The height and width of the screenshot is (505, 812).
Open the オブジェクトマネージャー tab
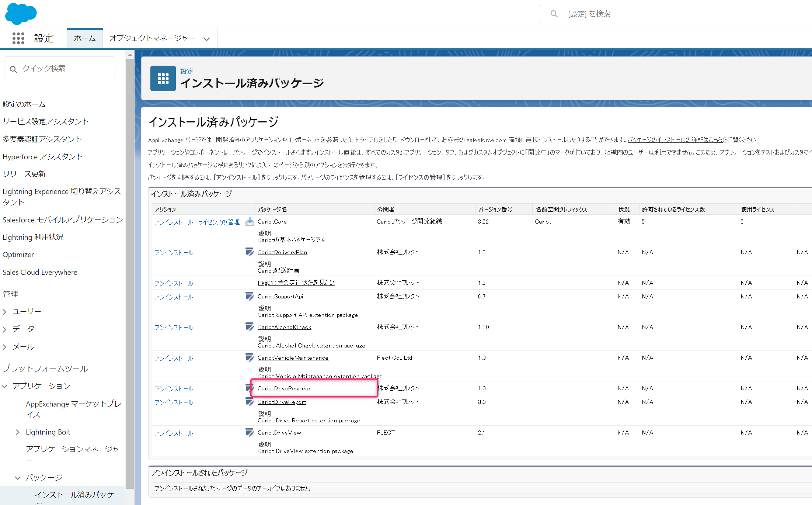pos(153,38)
